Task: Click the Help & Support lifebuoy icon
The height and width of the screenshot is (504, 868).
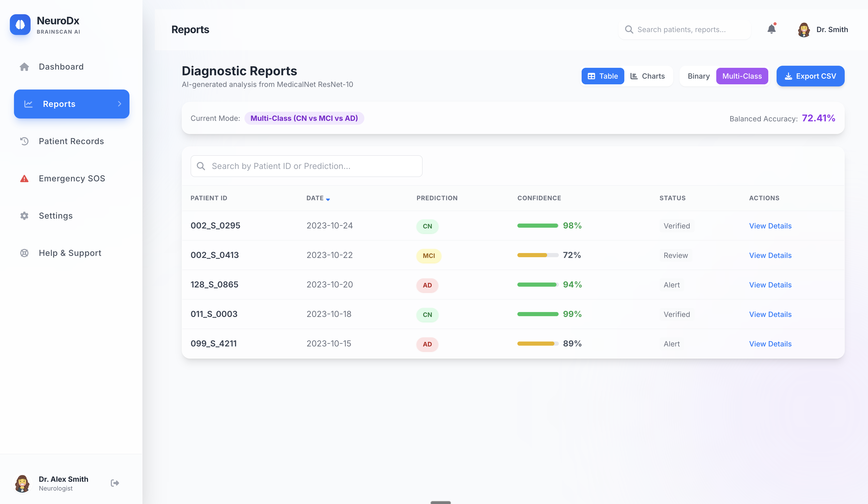Action: (24, 253)
